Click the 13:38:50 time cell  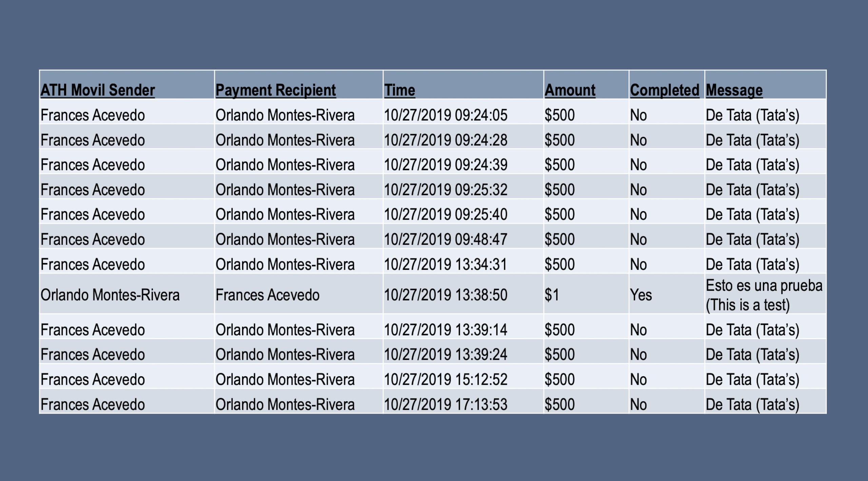446,295
